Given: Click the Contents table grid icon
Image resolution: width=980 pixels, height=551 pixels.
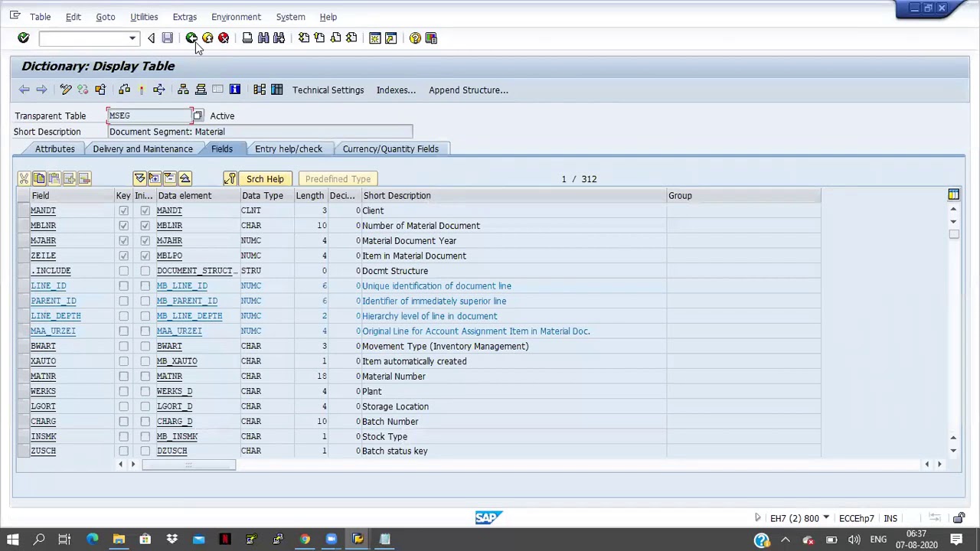Looking at the screenshot, I should click(276, 90).
